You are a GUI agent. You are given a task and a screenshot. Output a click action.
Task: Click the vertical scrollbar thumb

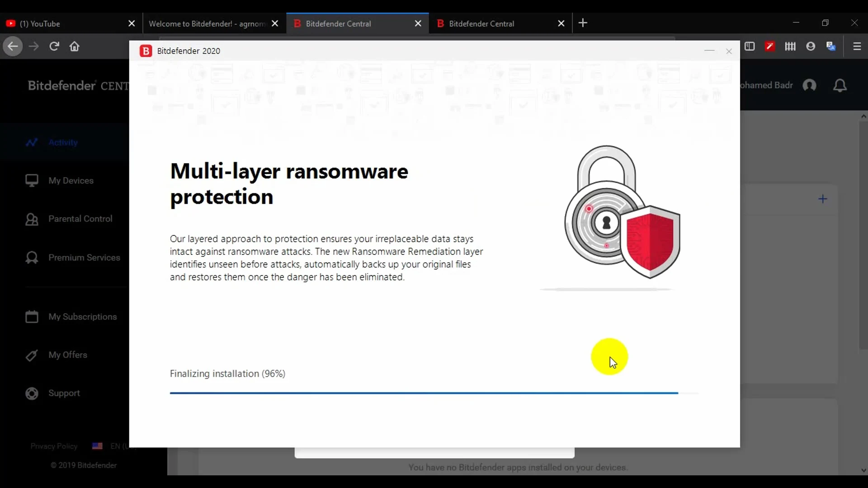pyautogui.click(x=863, y=235)
